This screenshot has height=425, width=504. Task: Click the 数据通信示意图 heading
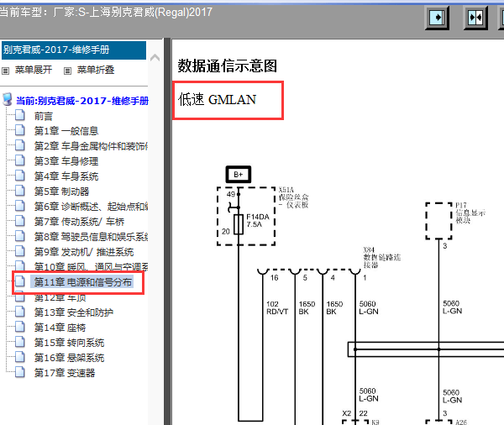(228, 66)
